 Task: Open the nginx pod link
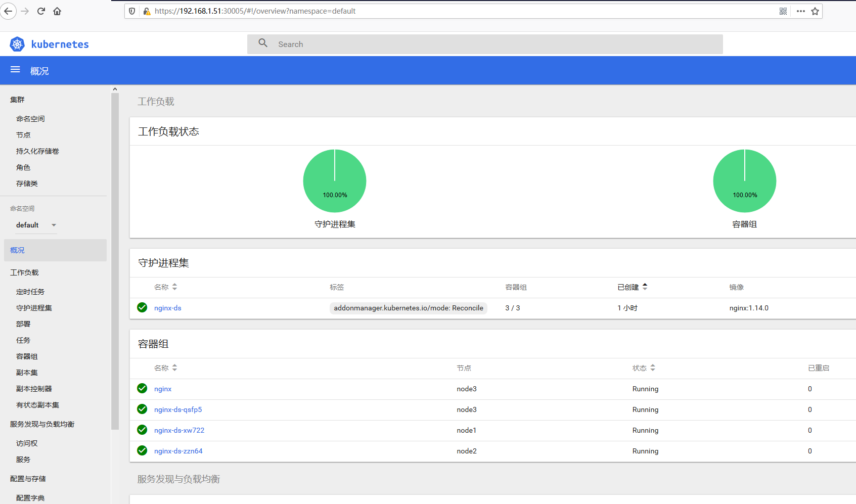163,389
